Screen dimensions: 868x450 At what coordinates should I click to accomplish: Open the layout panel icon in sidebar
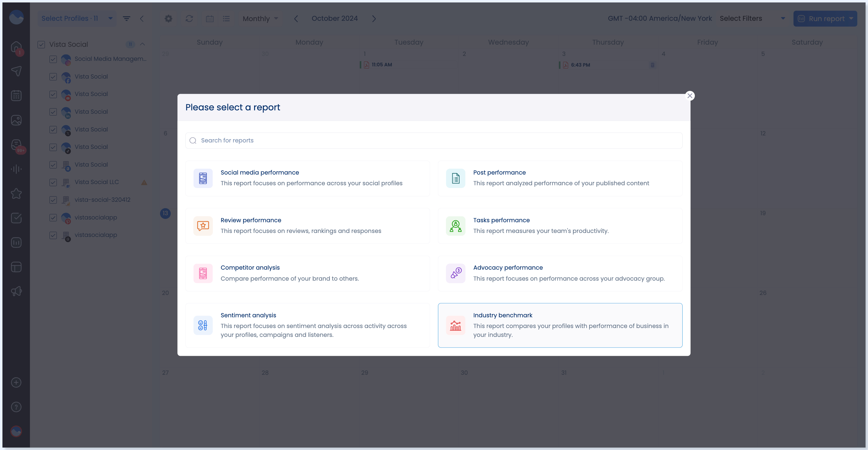click(16, 267)
